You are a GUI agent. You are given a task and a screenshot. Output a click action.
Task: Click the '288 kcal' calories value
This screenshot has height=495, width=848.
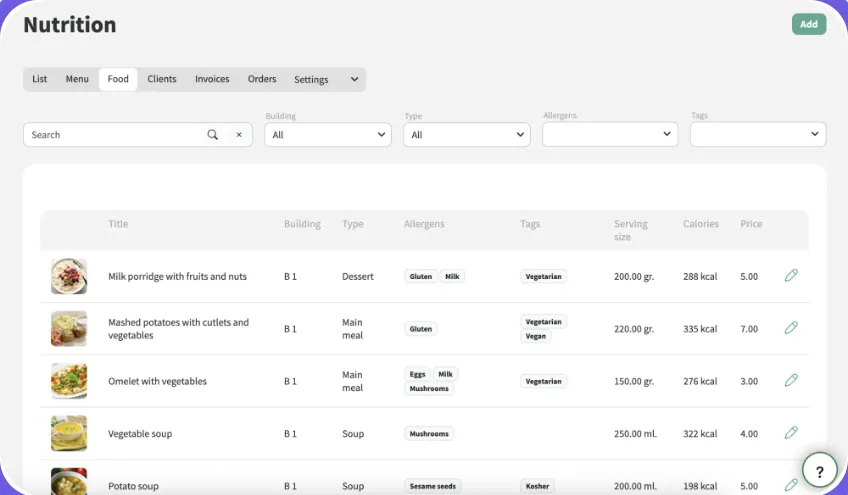click(x=700, y=276)
